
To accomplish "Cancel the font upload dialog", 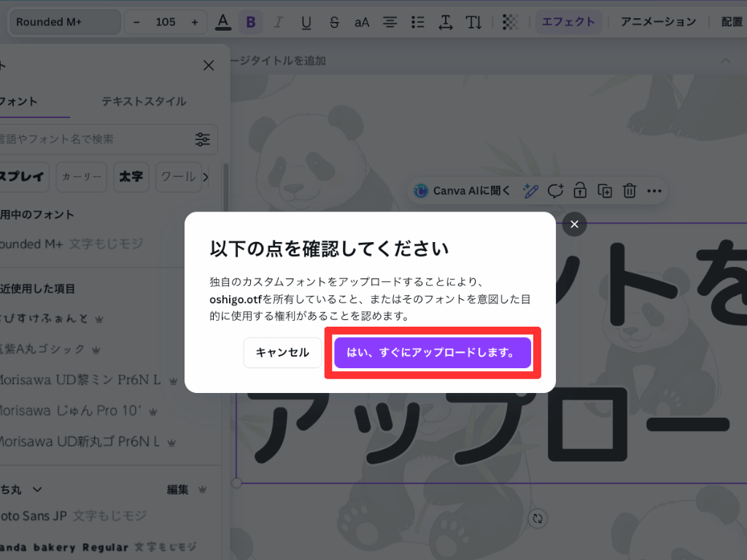I will (x=282, y=352).
